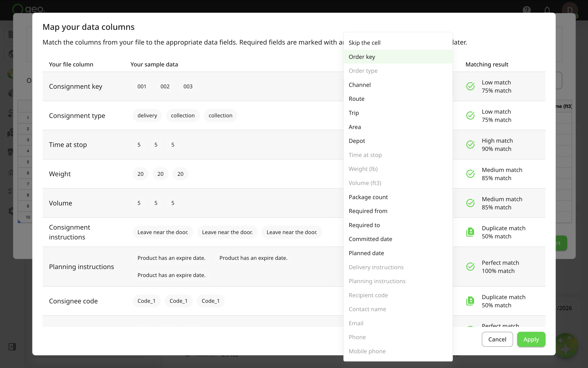This screenshot has height=368, width=588.
Task: Click 'Consignment type' column label
Action: point(77,116)
